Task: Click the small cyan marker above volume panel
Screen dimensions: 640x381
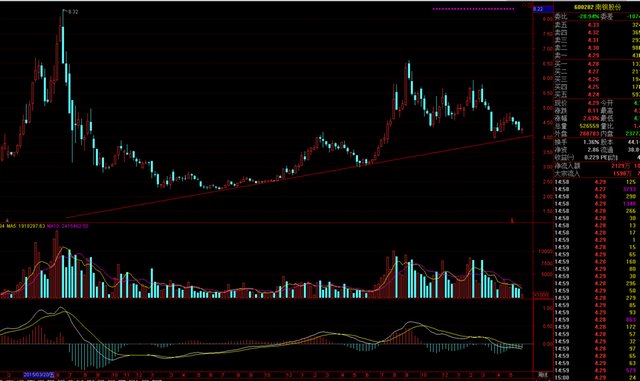Action: tap(7, 220)
